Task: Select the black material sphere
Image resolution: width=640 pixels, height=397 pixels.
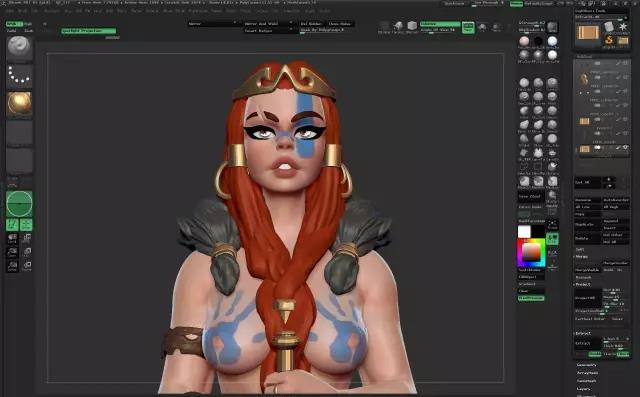Action: point(538,41)
